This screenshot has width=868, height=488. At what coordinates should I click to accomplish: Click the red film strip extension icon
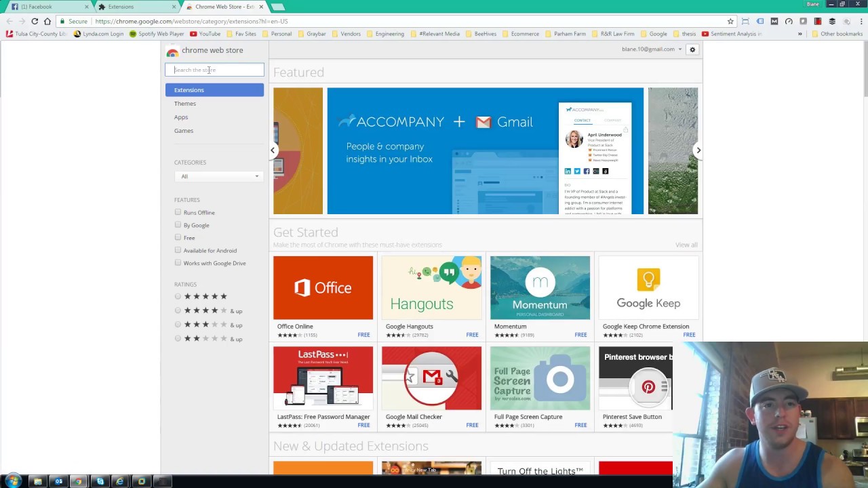pos(818,21)
